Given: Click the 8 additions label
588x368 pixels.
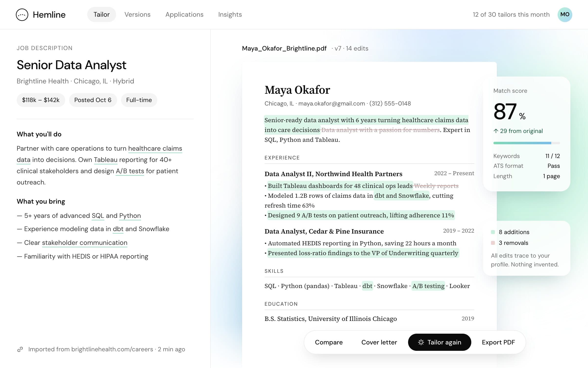Looking at the screenshot, I should (514, 232).
